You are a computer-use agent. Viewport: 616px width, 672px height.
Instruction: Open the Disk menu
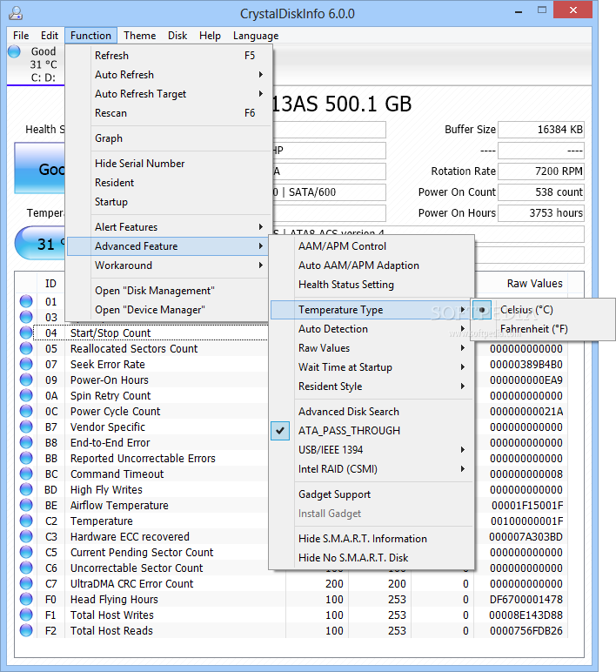pyautogui.click(x=177, y=36)
